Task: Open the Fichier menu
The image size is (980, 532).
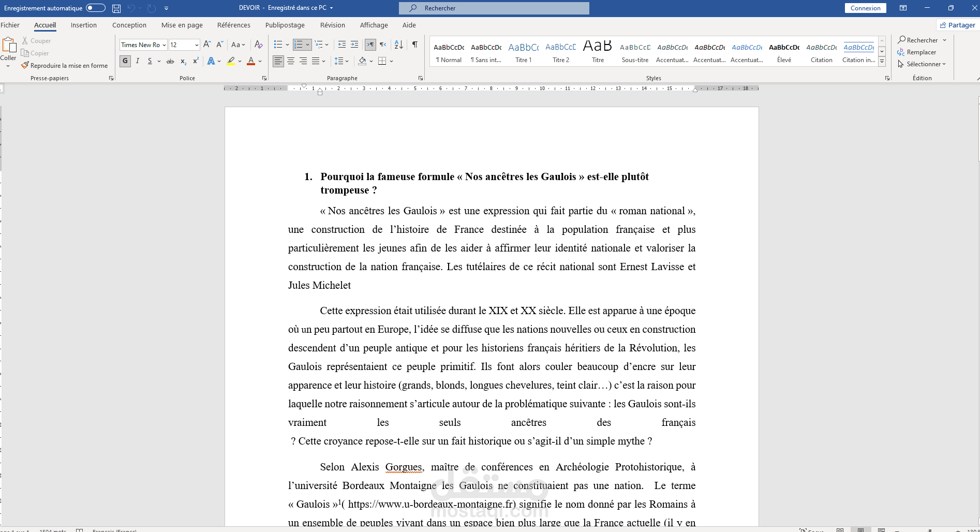Action: 10,25
